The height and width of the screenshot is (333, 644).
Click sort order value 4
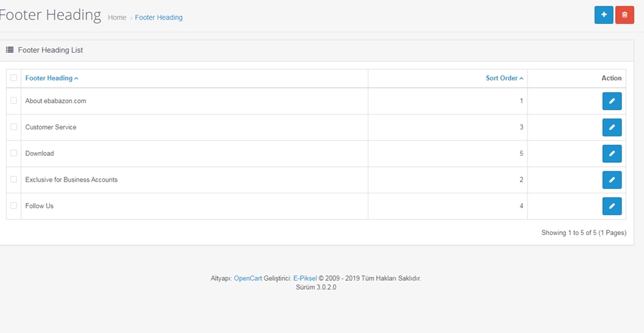tap(522, 205)
